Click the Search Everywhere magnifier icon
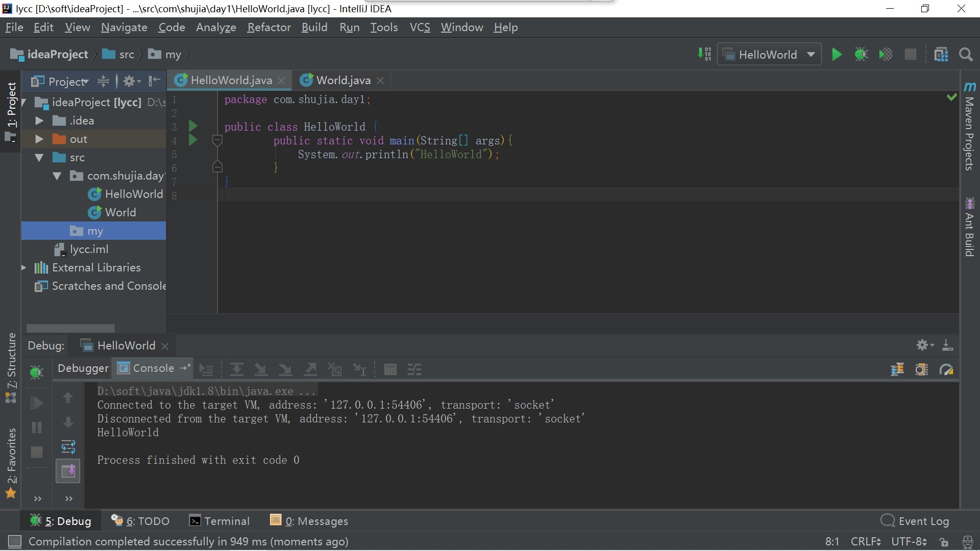 click(x=965, y=55)
